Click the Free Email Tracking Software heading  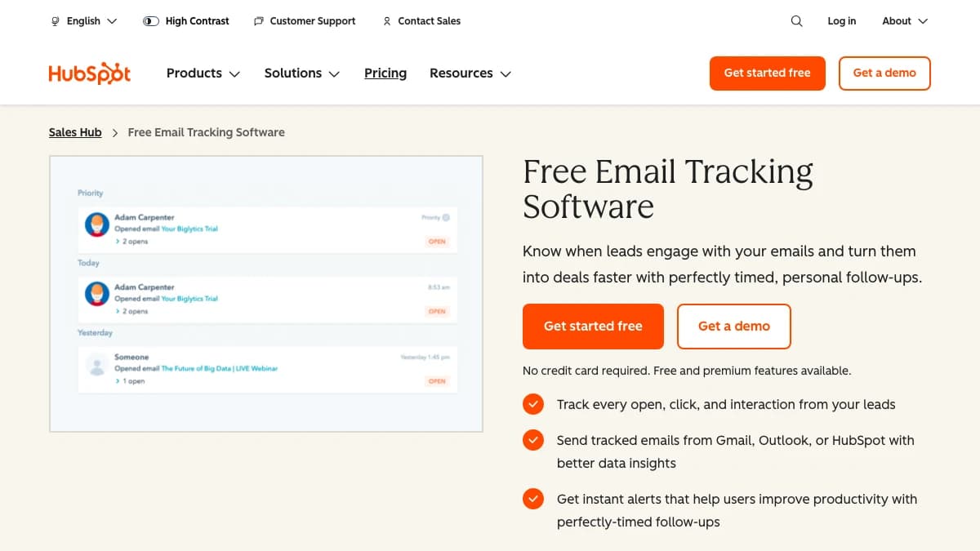coord(668,189)
